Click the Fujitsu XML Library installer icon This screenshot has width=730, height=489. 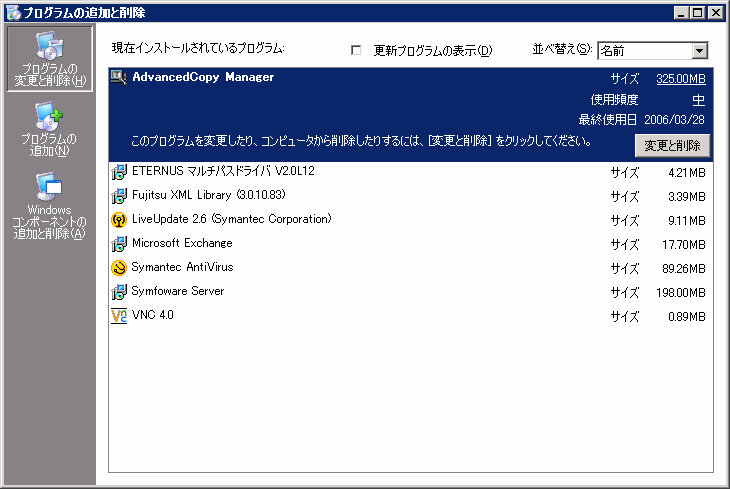119,196
